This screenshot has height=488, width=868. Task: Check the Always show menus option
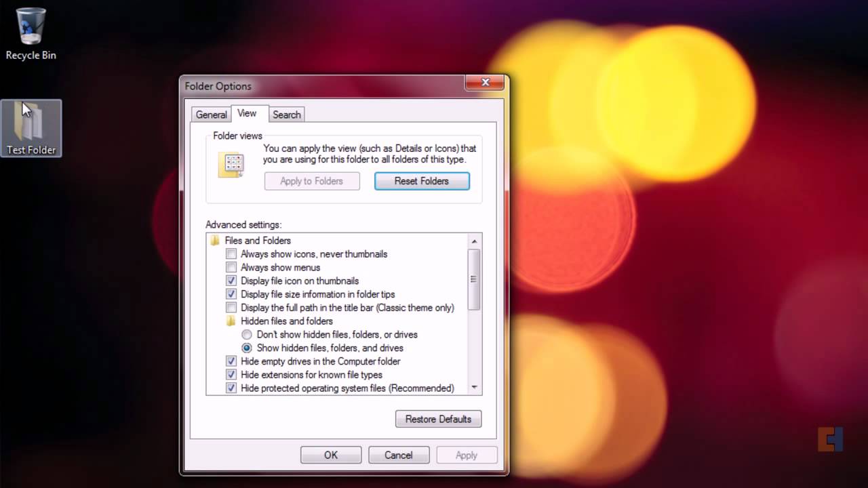coord(231,268)
